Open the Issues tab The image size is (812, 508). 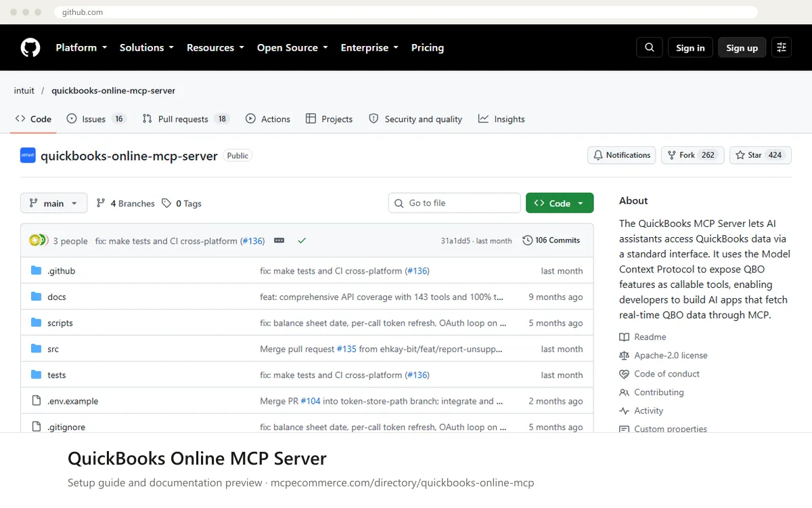[x=97, y=119]
